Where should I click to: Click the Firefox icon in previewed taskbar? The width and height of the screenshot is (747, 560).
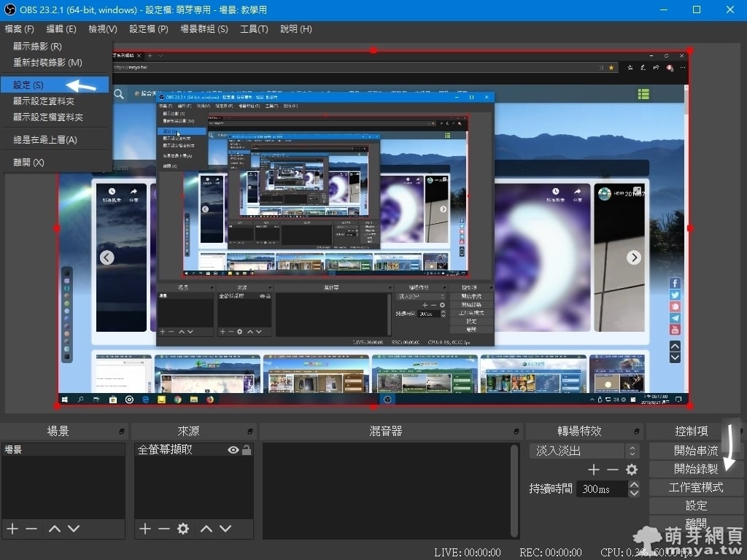click(x=210, y=400)
